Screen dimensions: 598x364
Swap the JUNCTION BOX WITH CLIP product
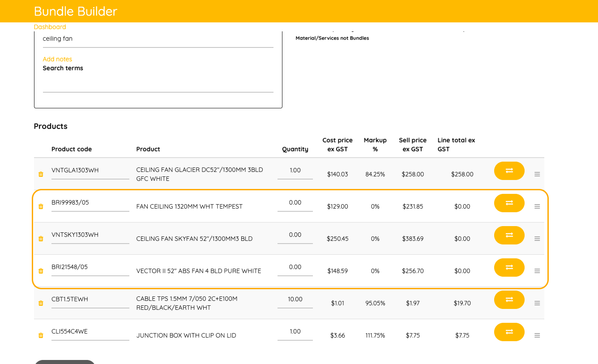[509, 332]
